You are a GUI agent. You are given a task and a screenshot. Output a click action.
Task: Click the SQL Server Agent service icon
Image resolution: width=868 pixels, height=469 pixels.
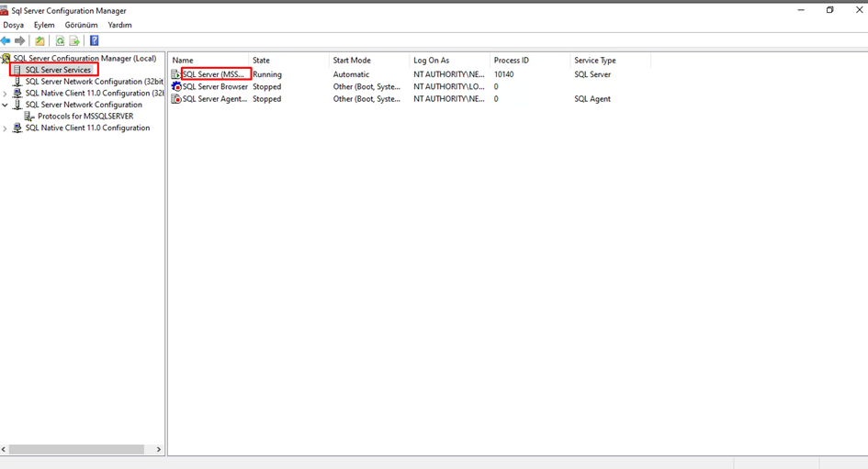click(176, 99)
